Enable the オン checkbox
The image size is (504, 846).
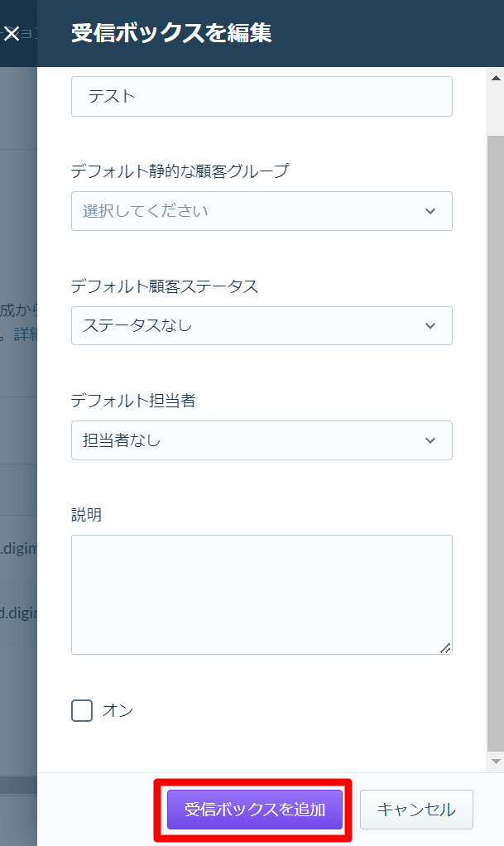click(x=82, y=710)
